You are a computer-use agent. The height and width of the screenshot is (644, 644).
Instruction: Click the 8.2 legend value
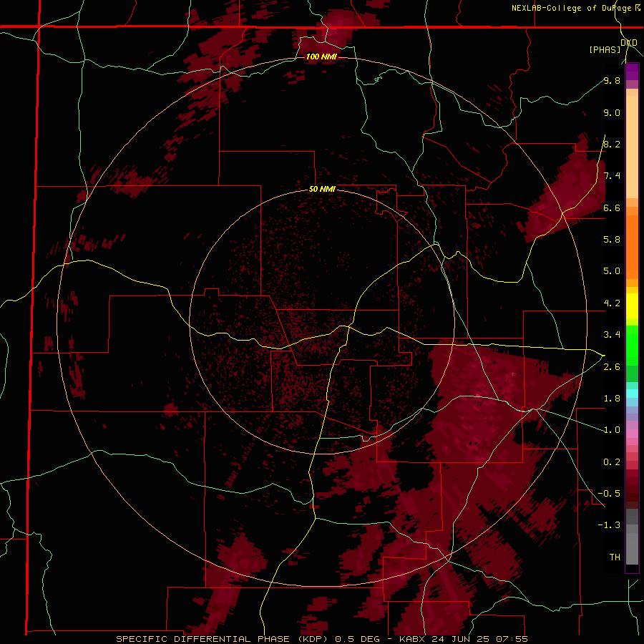(x=612, y=144)
